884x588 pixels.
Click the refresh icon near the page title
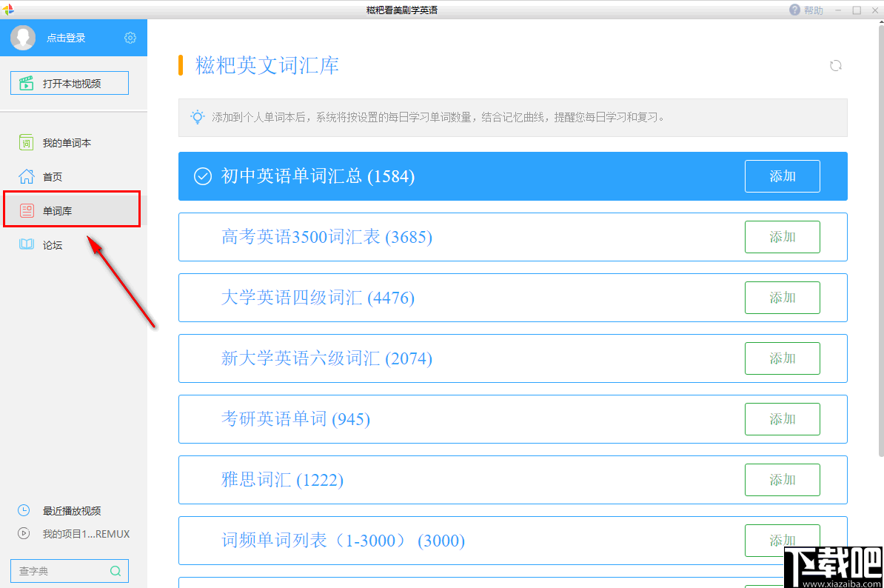tap(836, 65)
